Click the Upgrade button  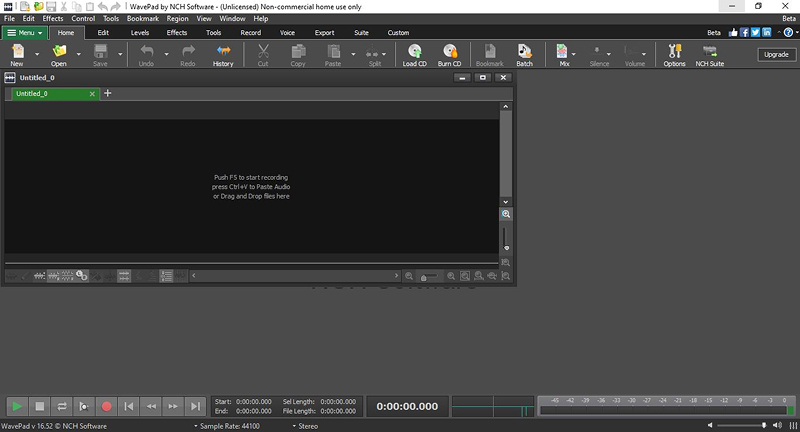pyautogui.click(x=776, y=55)
